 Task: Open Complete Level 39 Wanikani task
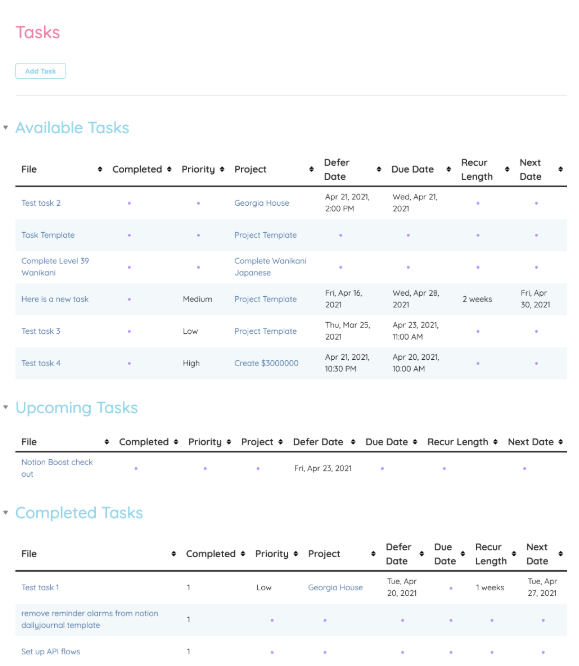click(55, 267)
